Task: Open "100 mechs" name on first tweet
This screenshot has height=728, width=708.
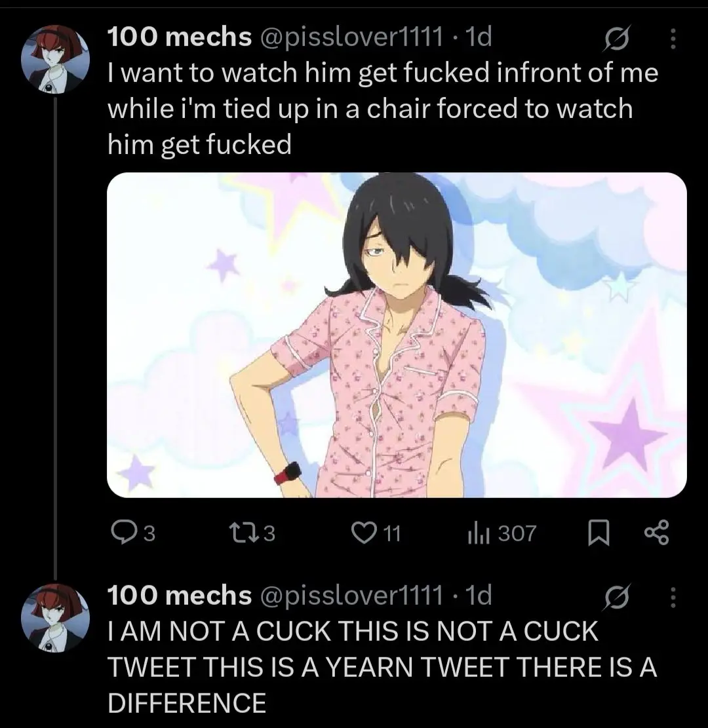Action: (179, 39)
